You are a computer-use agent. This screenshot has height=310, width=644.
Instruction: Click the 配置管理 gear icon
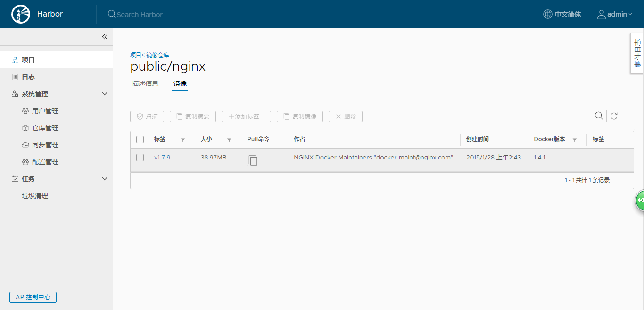point(25,162)
